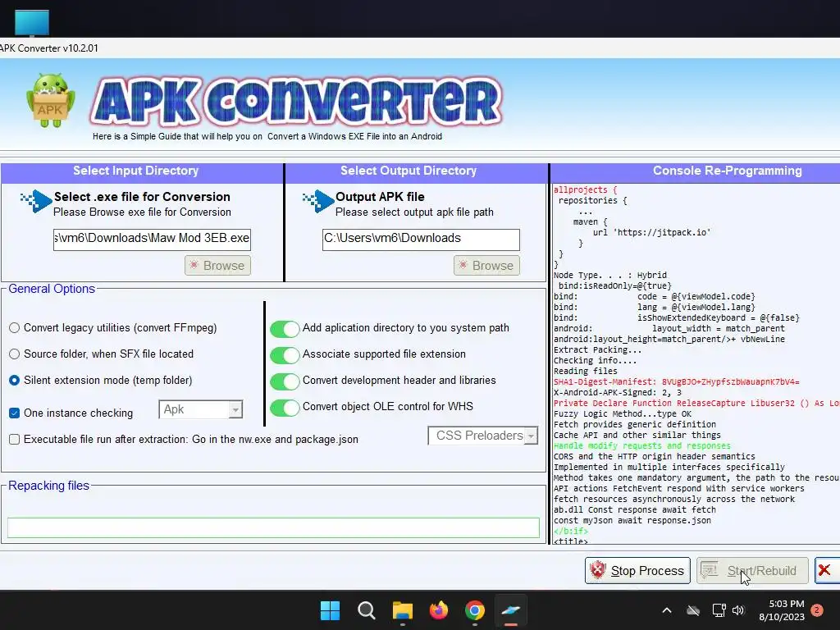This screenshot has height=630, width=840.
Task: Launch Google Chrome from the taskbar
Action: [x=475, y=610]
